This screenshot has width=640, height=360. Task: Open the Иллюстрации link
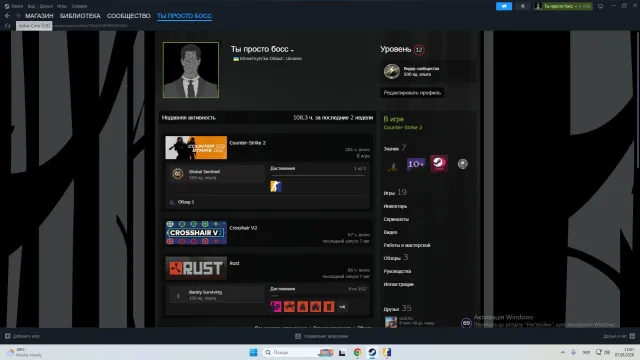(399, 284)
